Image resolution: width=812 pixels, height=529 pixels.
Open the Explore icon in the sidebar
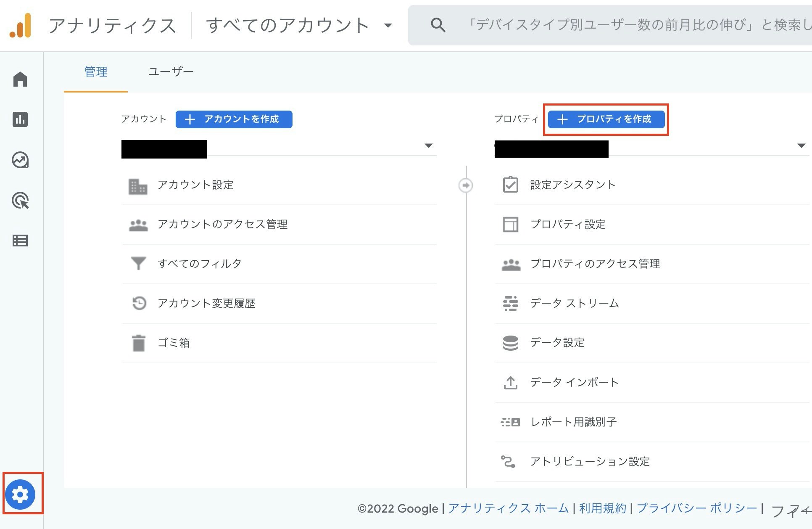(20, 160)
